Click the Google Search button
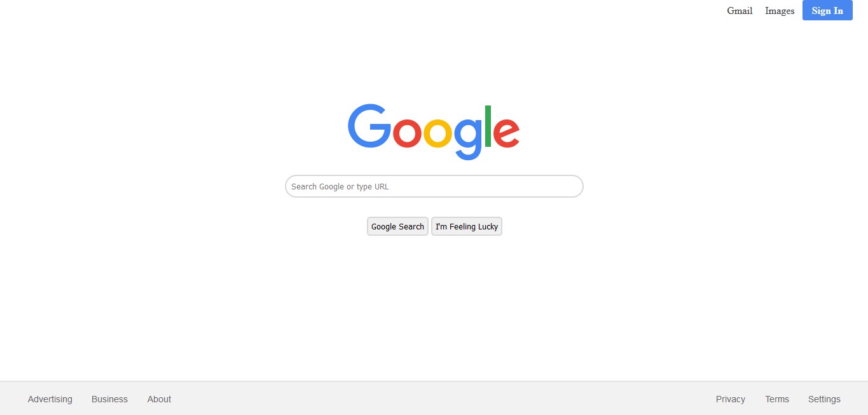 397,226
